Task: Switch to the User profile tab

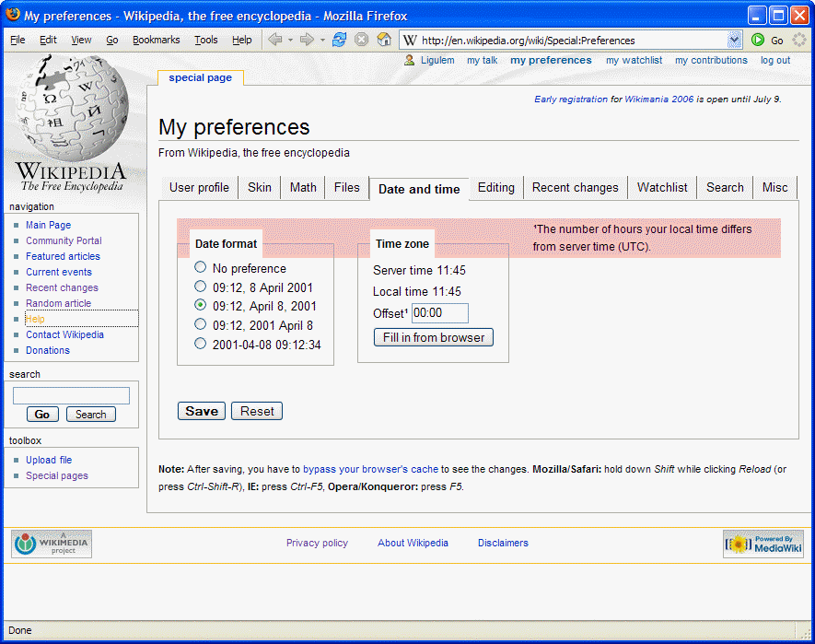Action: (199, 187)
